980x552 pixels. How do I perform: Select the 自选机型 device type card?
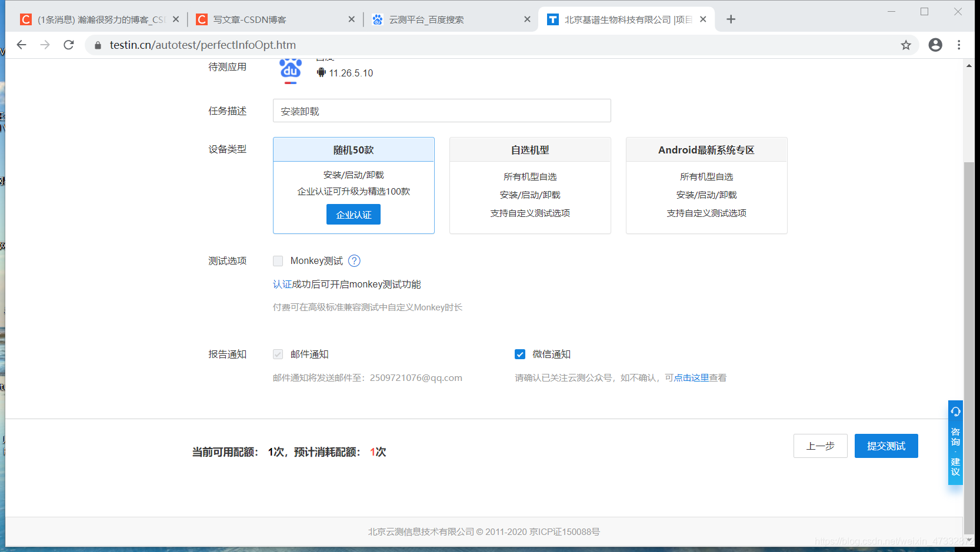coord(530,185)
